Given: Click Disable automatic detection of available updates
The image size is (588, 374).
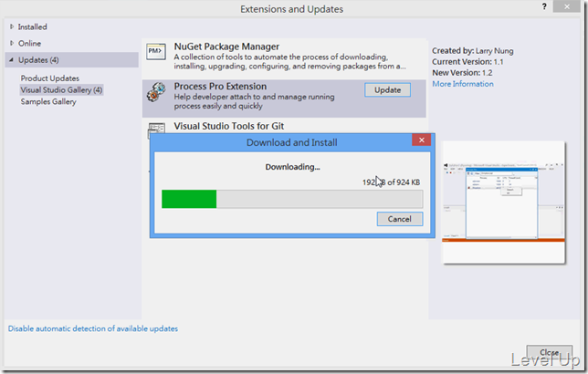Looking at the screenshot, I should click(x=93, y=328).
